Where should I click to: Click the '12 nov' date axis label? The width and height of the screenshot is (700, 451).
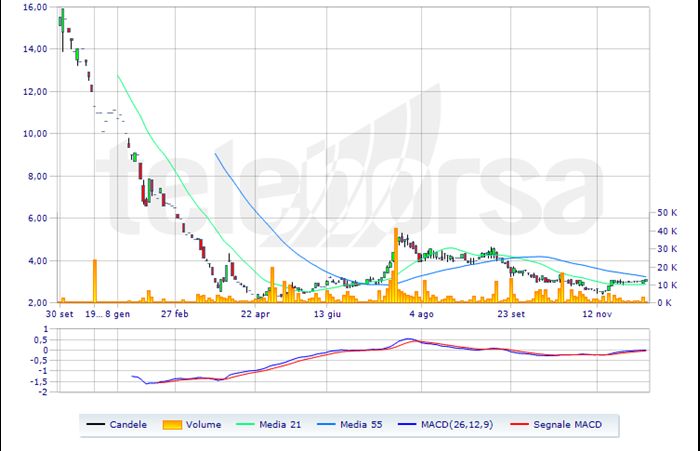(x=597, y=313)
